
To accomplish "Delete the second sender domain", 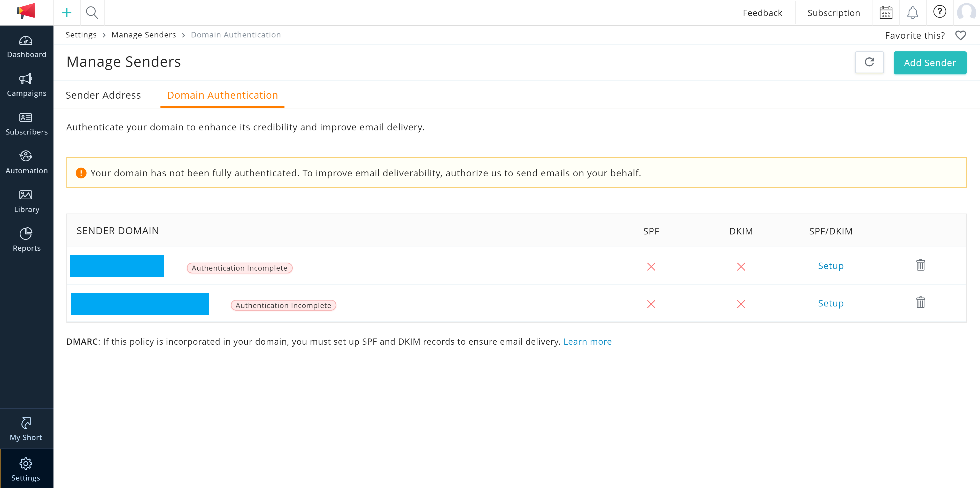I will [920, 303].
